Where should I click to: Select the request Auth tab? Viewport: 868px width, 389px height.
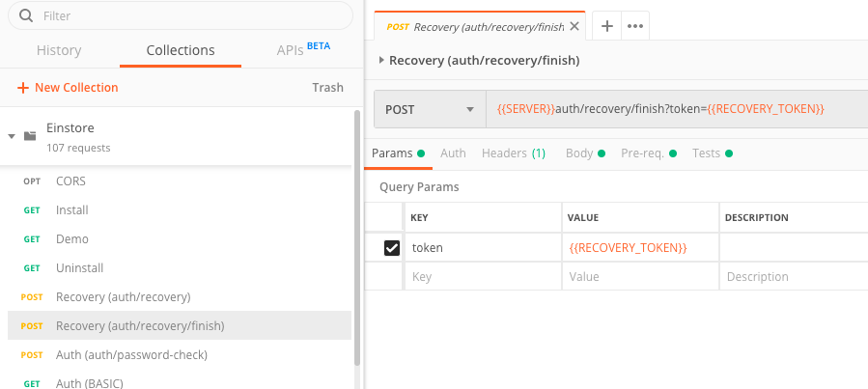click(x=453, y=153)
